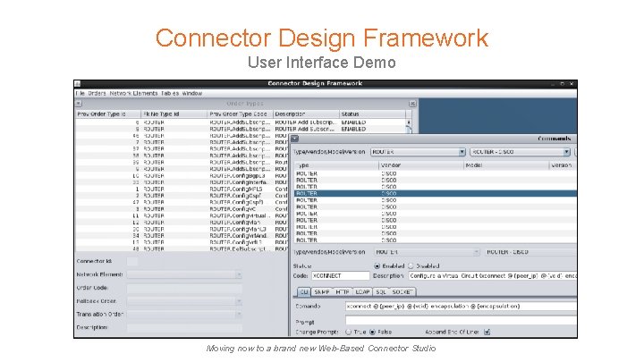Switch to the SNMP tab

(x=322, y=291)
